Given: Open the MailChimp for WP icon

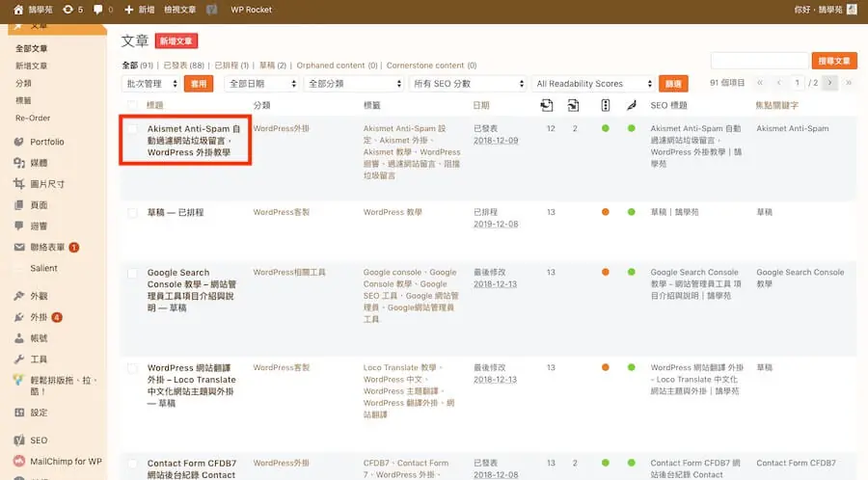Looking at the screenshot, I should (x=19, y=461).
